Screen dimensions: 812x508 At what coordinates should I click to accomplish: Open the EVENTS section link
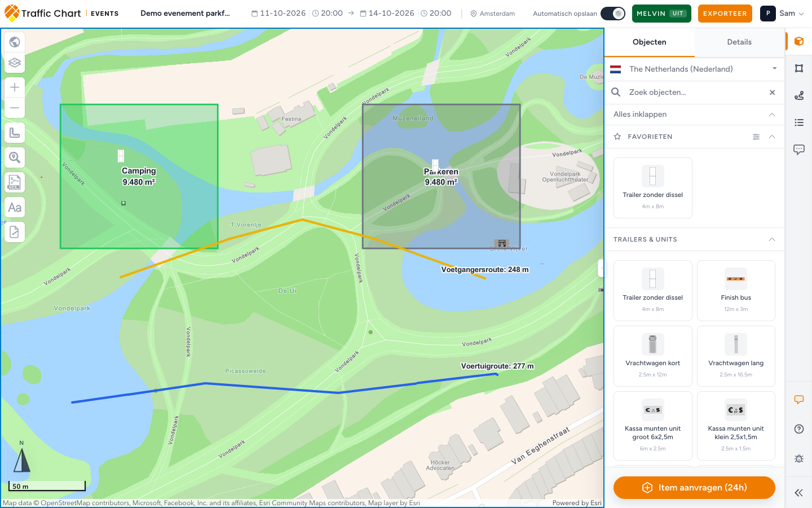click(x=105, y=14)
